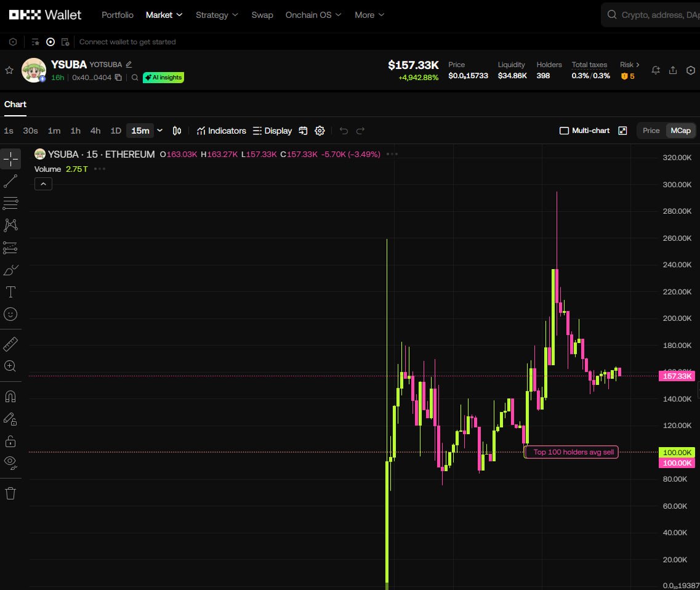This screenshot has width=700, height=590.
Task: Select the crosshair cursor tool
Action: click(10, 159)
